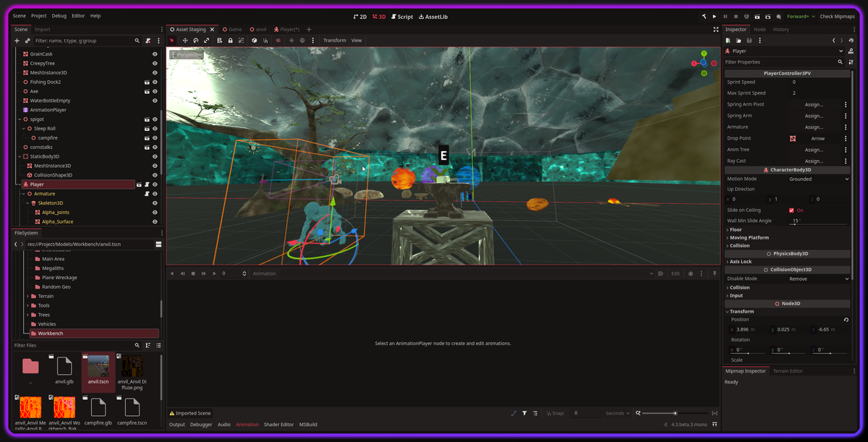Switch to the 2D workspace icon

(359, 16)
